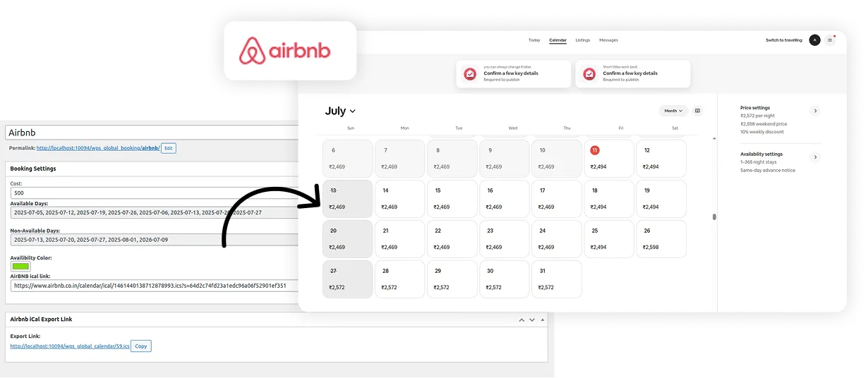Image resolution: width=868 pixels, height=378 pixels.
Task: Select the July 26 cell priced ₹2,598
Action: pyautogui.click(x=661, y=239)
